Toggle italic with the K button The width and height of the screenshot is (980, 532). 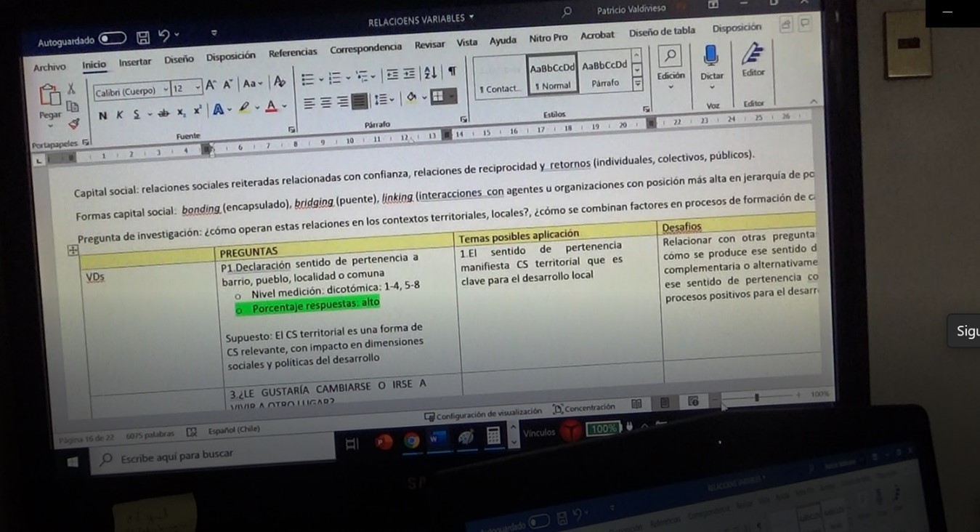point(119,115)
